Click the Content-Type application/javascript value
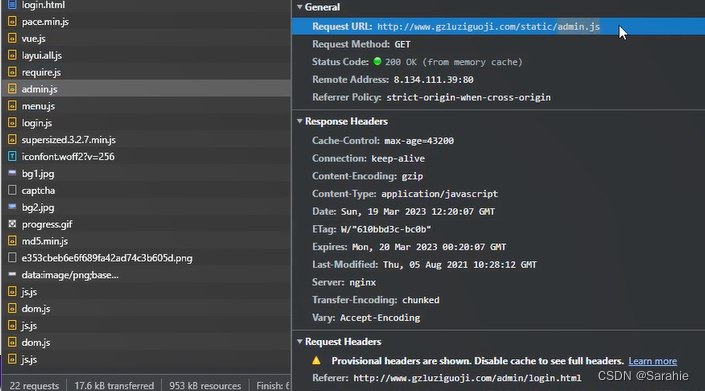 439,194
